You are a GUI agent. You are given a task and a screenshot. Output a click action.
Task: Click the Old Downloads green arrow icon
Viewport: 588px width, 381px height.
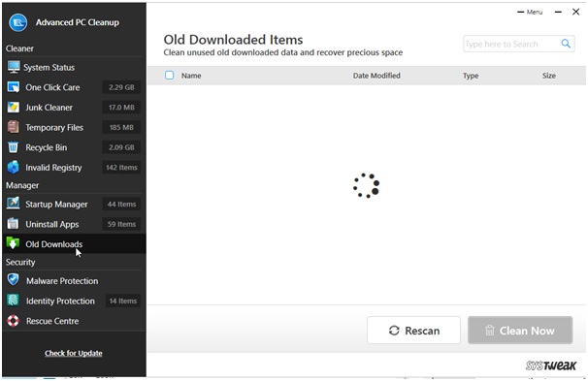(x=14, y=243)
